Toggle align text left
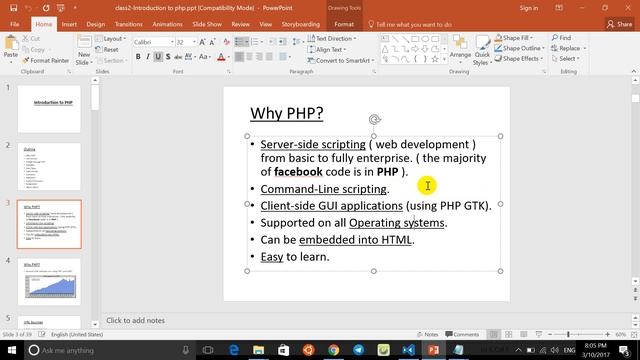 (239, 57)
